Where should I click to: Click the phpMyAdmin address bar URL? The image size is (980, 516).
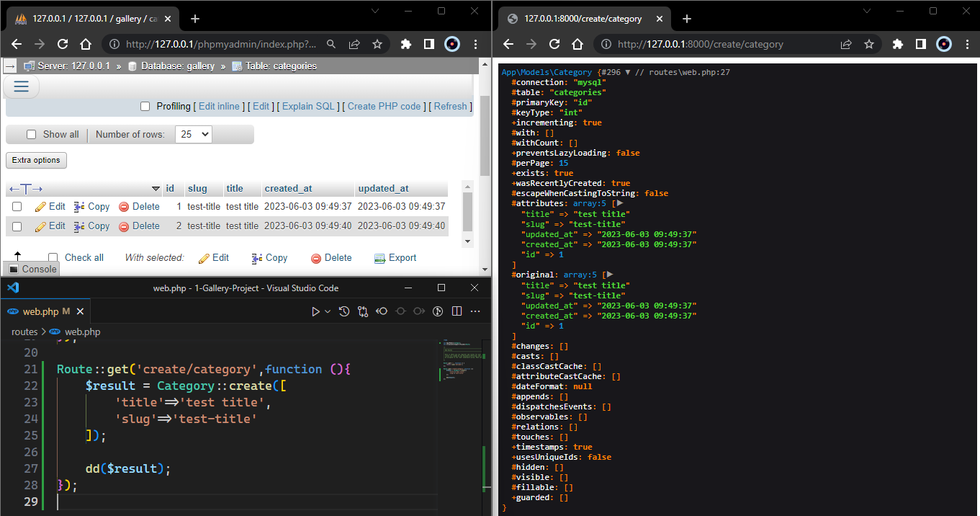point(221,44)
